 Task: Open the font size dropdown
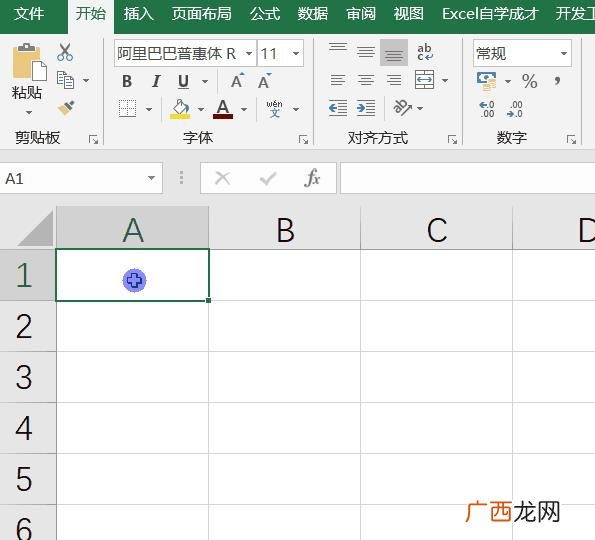point(296,53)
